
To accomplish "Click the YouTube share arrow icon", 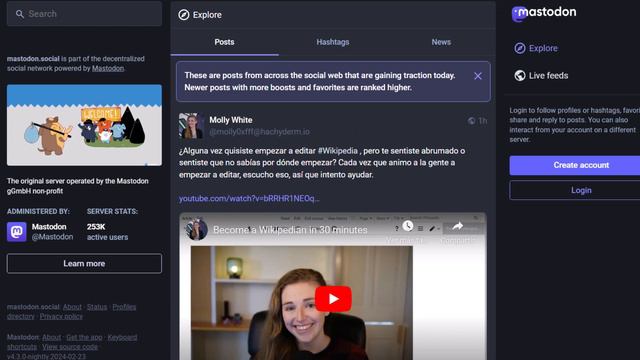I will [458, 226].
